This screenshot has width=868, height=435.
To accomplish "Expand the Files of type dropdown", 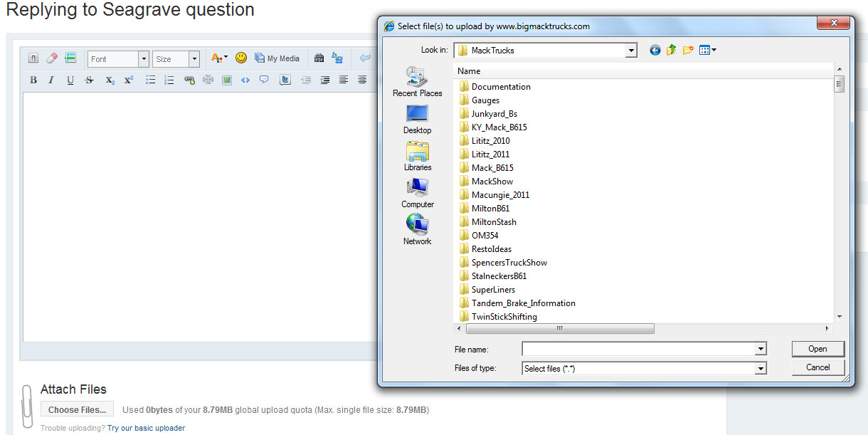I will [x=761, y=368].
